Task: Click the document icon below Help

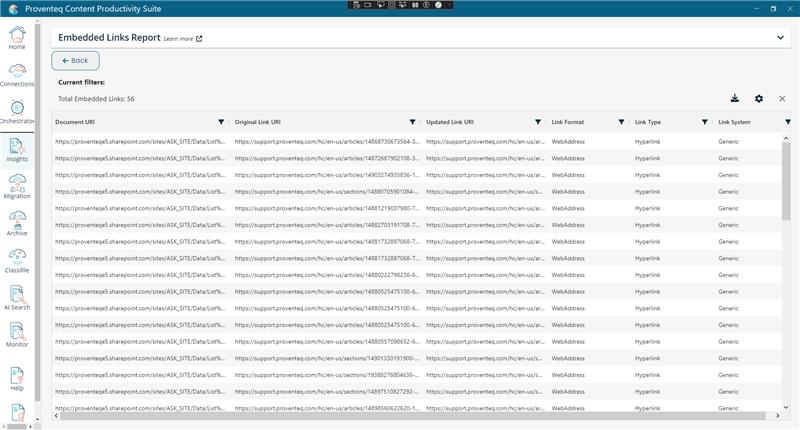Action: pyautogui.click(x=17, y=412)
